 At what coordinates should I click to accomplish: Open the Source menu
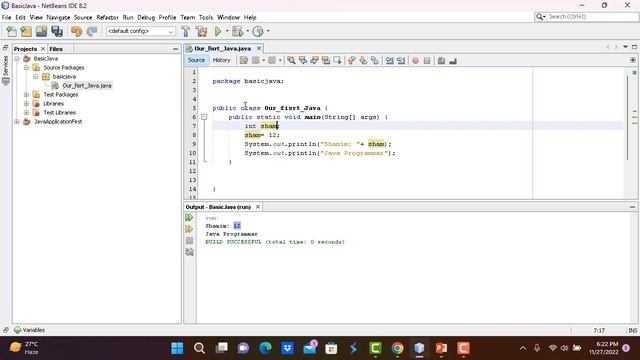(x=83, y=18)
